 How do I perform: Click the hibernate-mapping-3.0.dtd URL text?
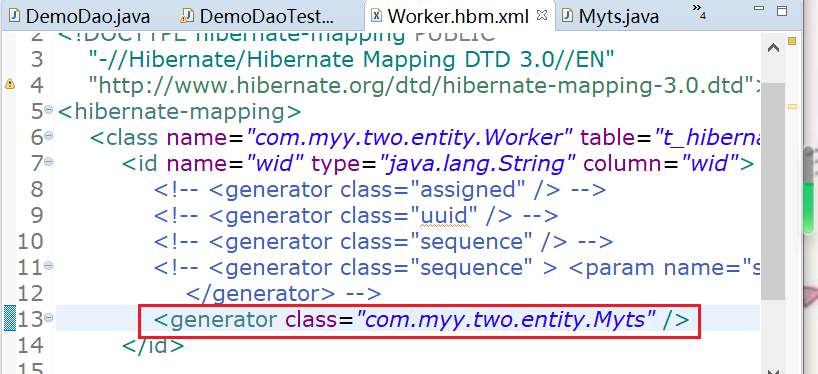click(x=423, y=85)
